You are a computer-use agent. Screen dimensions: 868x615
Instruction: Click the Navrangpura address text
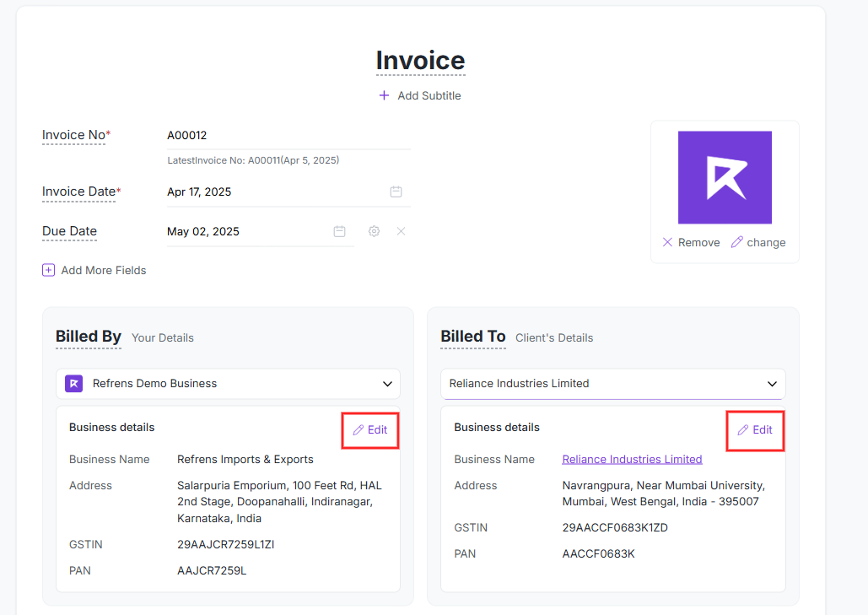pyautogui.click(x=664, y=494)
